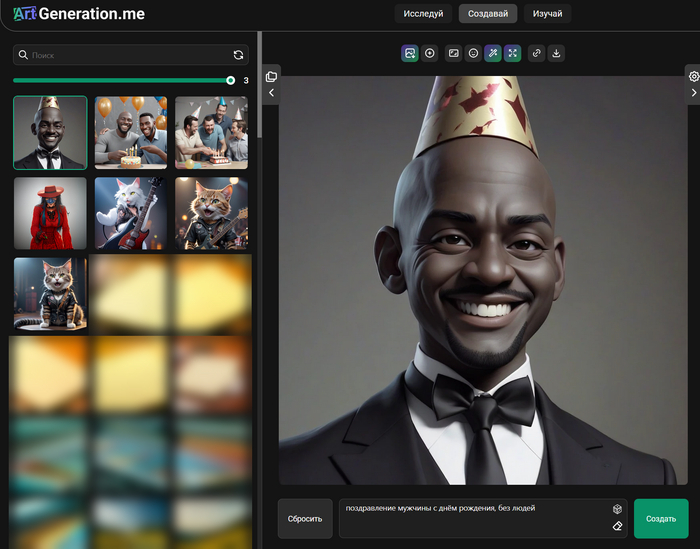Click the circled plus icon in toolbar
This screenshot has width=700, height=549.
pos(430,53)
